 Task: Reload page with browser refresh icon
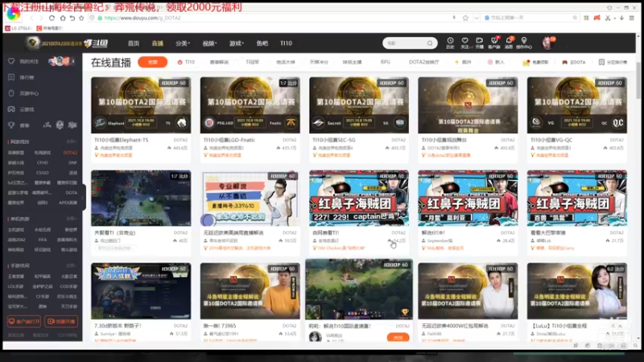[52, 18]
